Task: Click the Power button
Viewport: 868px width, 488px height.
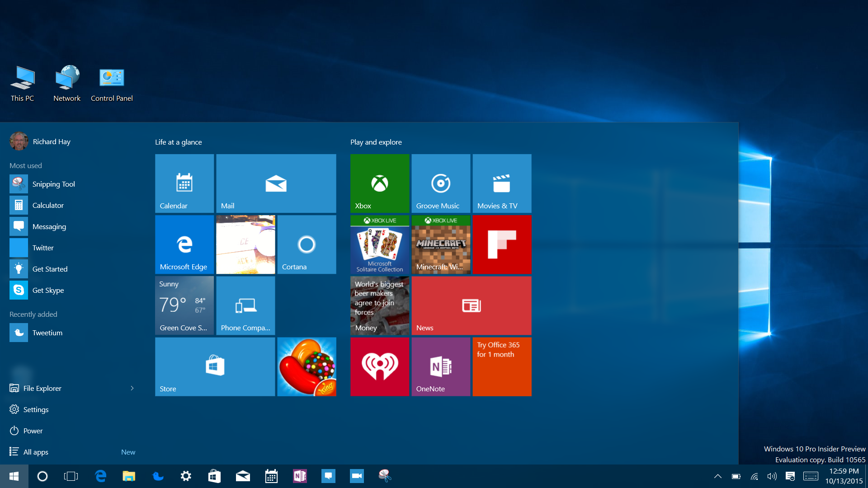Action: coord(33,431)
